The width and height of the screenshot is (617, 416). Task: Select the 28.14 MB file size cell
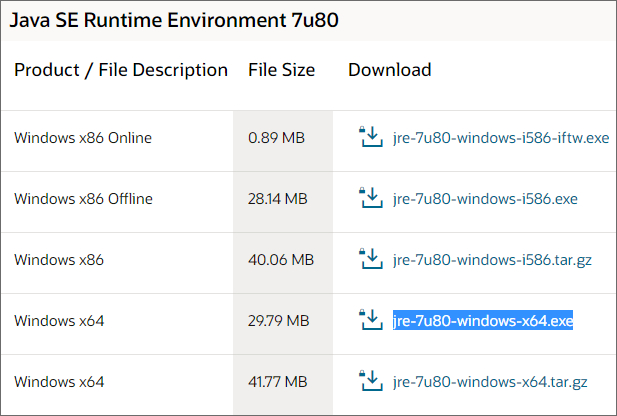pos(277,199)
